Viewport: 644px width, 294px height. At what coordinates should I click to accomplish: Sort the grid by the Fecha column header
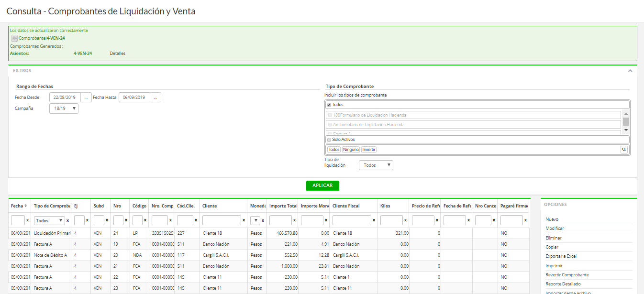click(x=19, y=206)
